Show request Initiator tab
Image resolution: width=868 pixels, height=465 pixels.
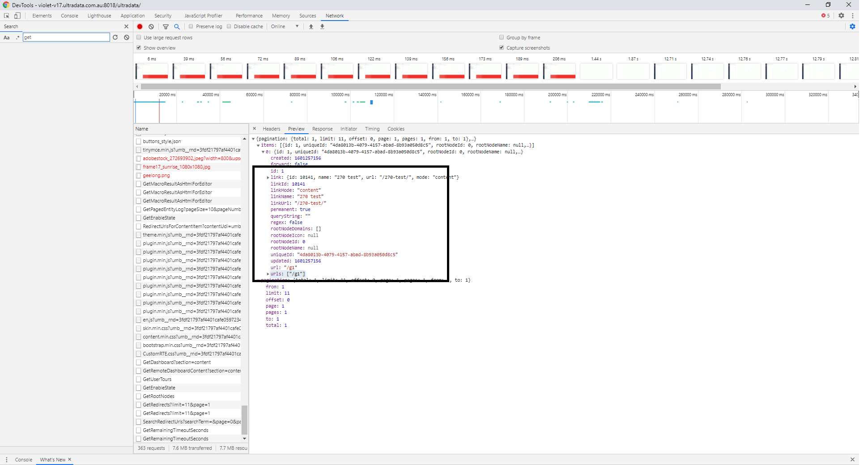(349, 129)
